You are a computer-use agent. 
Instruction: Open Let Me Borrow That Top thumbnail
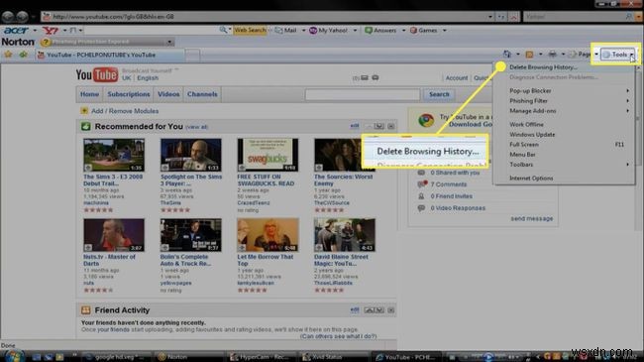[x=268, y=235]
